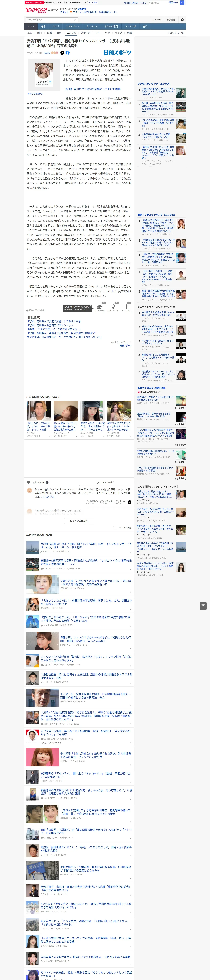
Task: Open the ドバイ案件「私にもお誘いめっちゃ来てた」 article thumbnail
Action: click(x=66, y=411)
